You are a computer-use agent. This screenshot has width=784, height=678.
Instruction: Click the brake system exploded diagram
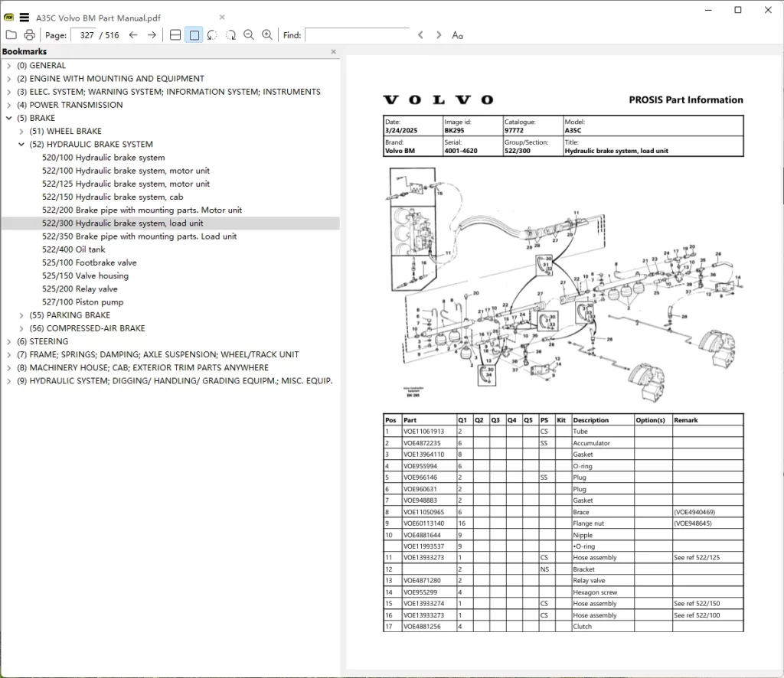(563, 283)
